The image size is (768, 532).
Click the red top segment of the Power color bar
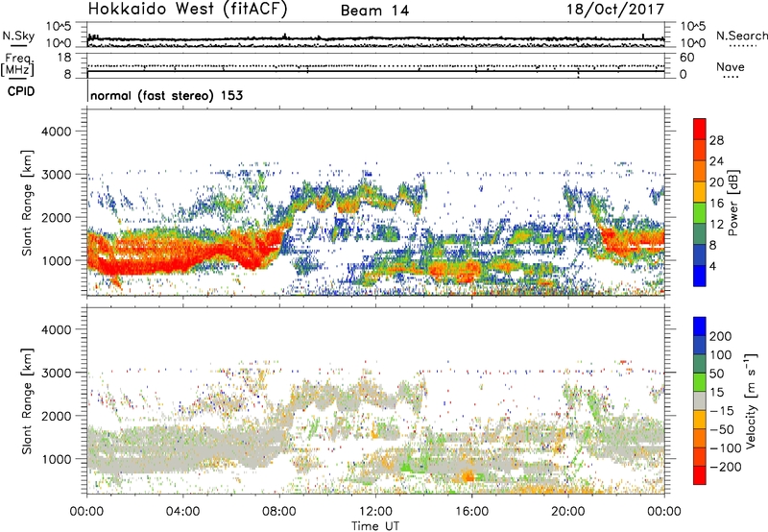tap(700, 129)
